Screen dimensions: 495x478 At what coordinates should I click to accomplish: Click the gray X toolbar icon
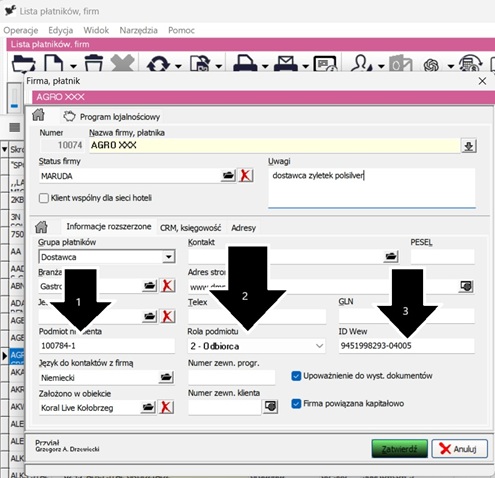coord(123,63)
